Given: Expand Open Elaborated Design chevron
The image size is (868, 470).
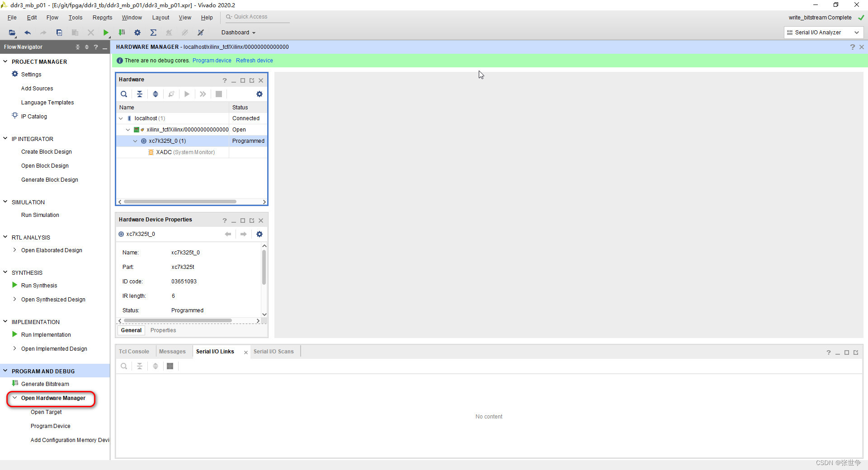Looking at the screenshot, I should tap(15, 250).
